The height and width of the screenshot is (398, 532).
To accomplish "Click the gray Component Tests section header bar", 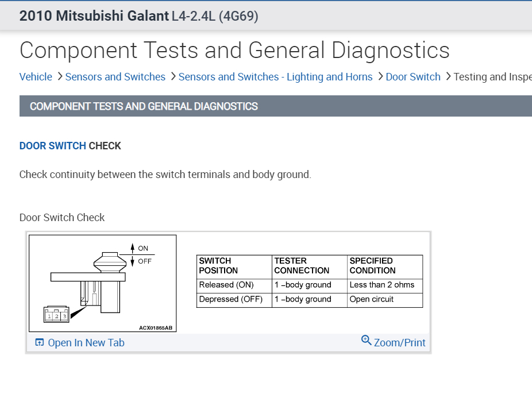I will tap(276, 106).
